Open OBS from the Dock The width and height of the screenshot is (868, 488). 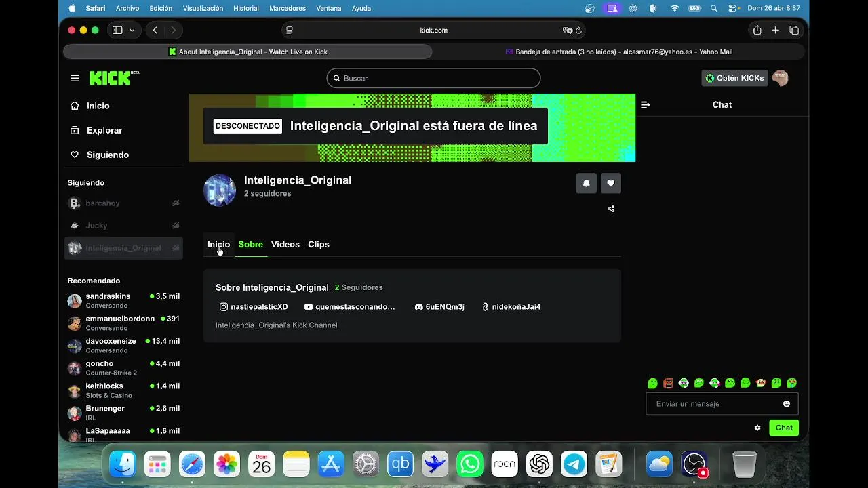click(x=694, y=464)
